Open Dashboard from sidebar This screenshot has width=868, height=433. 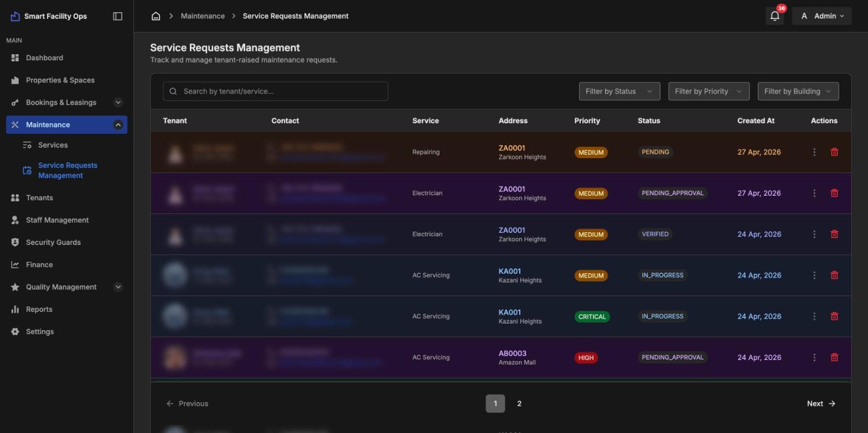click(x=44, y=58)
